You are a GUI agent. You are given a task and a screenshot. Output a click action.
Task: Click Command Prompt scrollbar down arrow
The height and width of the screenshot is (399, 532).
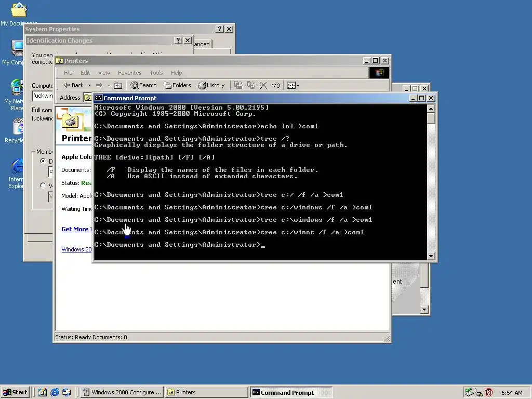pos(431,256)
